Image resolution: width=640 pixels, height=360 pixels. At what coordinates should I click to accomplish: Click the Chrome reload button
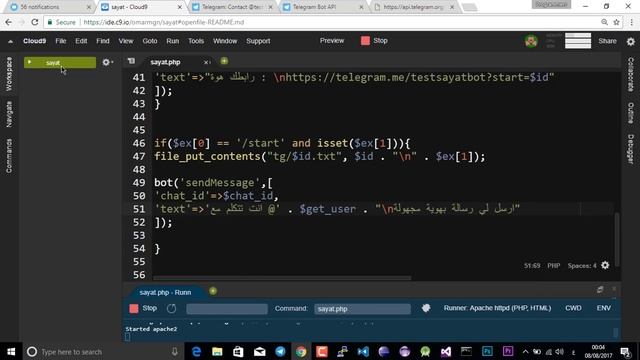point(35,22)
